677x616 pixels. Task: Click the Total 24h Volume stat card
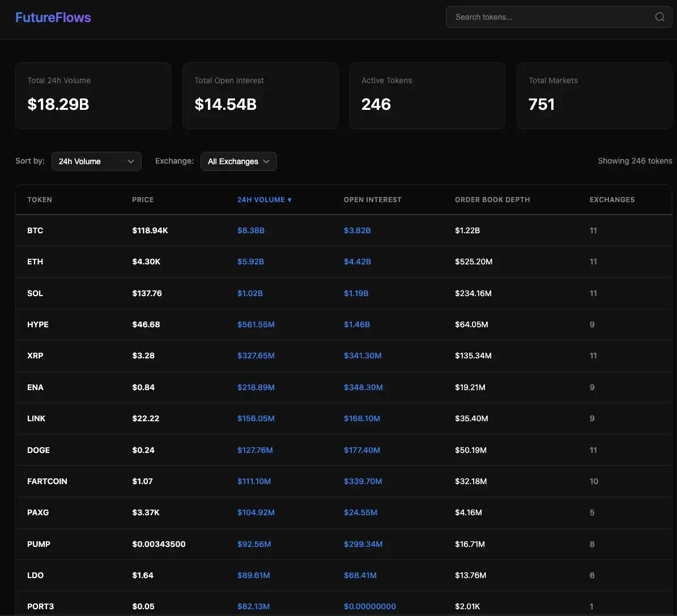92,95
